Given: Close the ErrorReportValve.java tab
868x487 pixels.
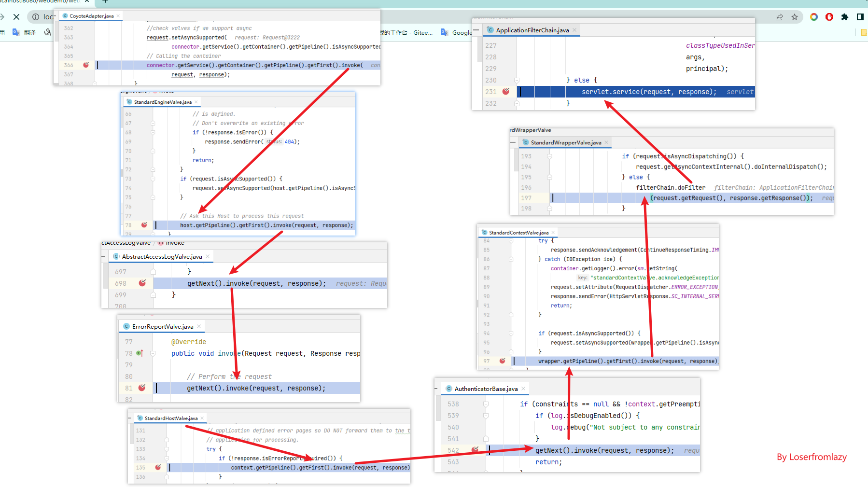Looking at the screenshot, I should pos(199,326).
